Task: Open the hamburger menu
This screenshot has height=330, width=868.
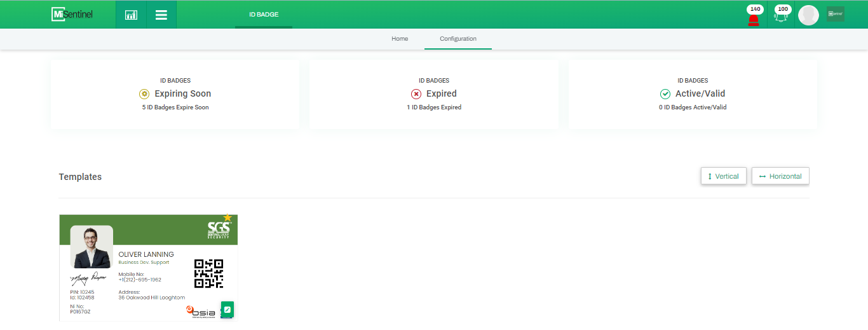Action: click(x=161, y=15)
